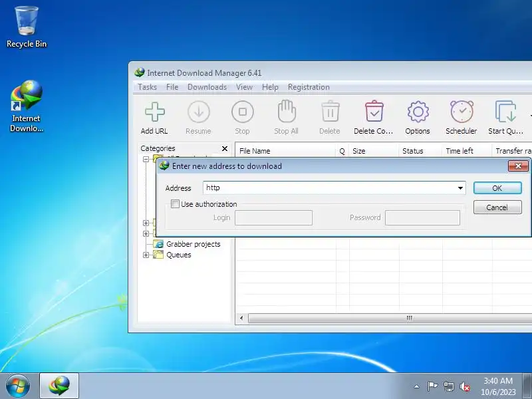Select the Queues folder icon

[x=158, y=255]
